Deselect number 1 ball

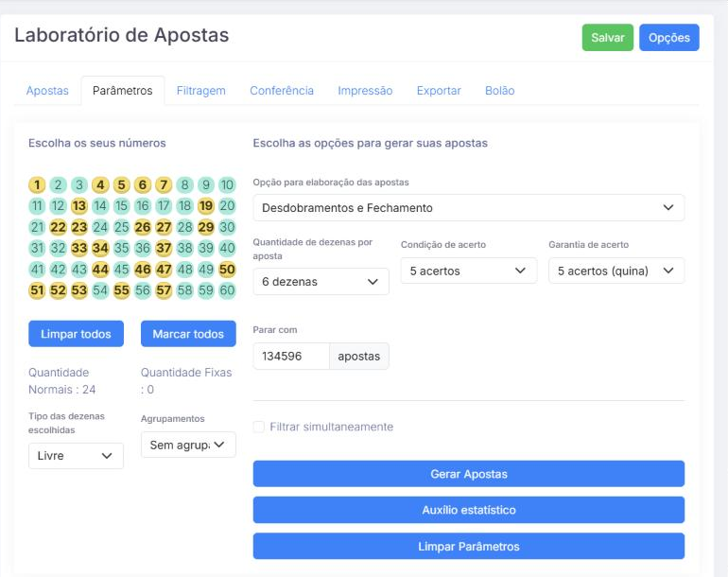pos(37,184)
